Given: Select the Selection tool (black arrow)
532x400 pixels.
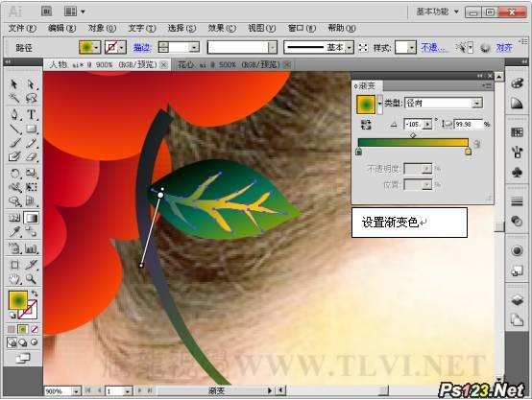Looking at the screenshot, I should click(13, 84).
